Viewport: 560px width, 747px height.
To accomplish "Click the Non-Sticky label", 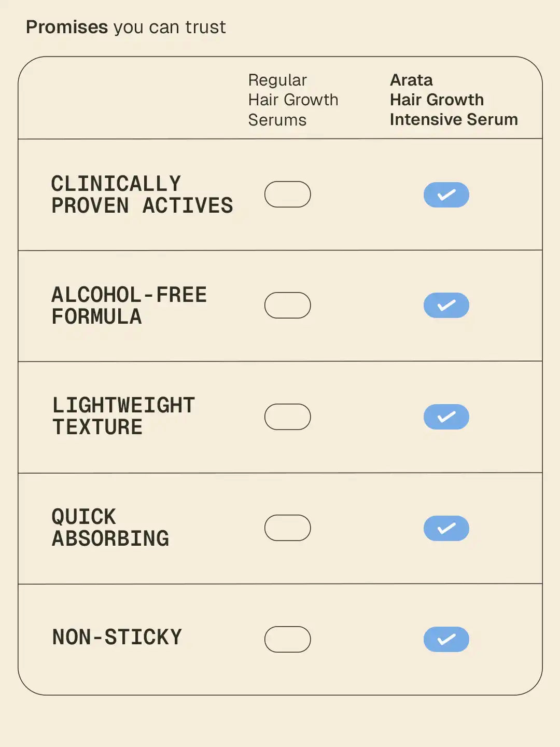I will (x=117, y=637).
